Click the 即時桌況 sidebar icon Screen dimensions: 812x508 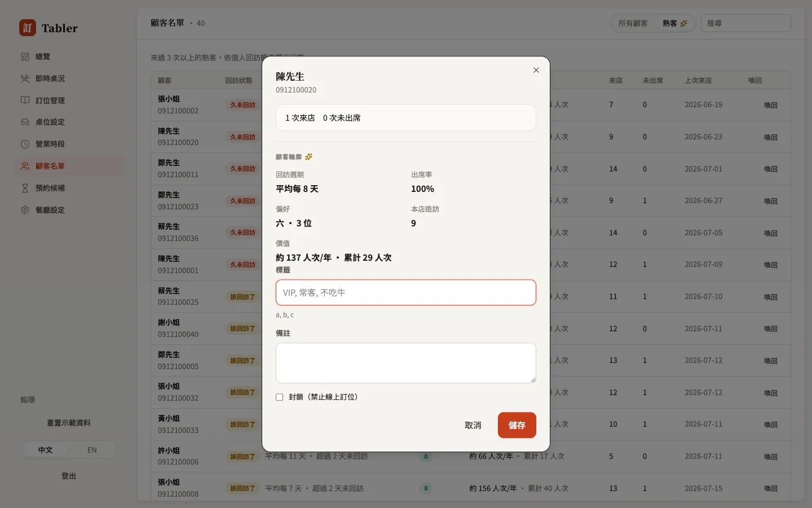point(25,78)
